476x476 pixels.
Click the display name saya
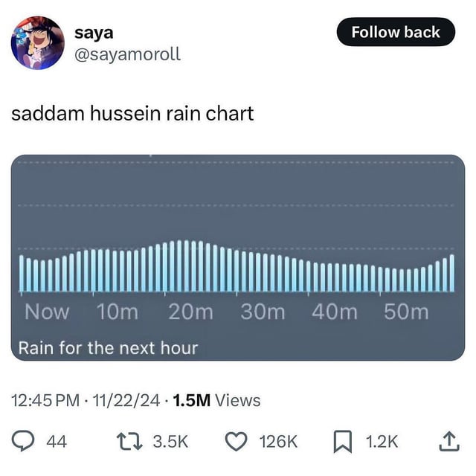tap(94, 33)
